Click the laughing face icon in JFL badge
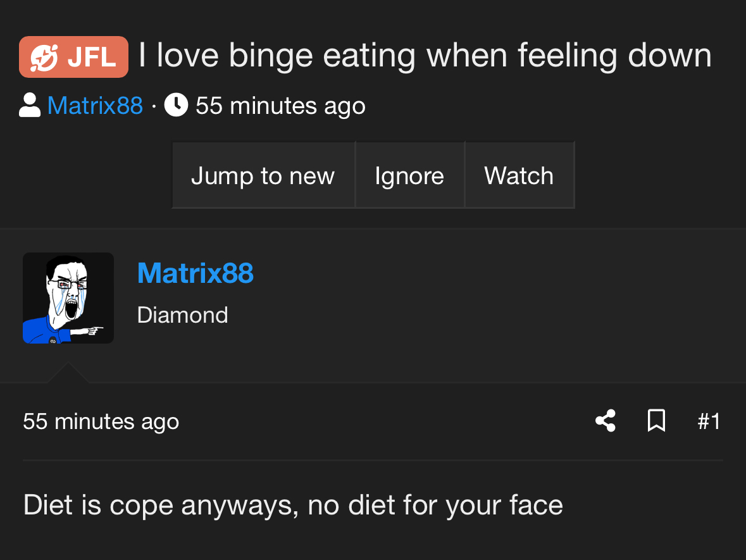 pyautogui.click(x=44, y=58)
